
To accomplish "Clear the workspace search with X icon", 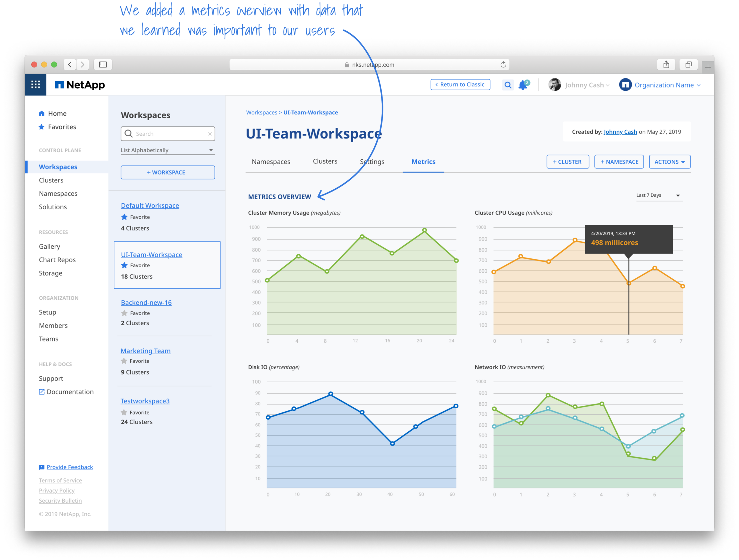I will (x=210, y=134).
